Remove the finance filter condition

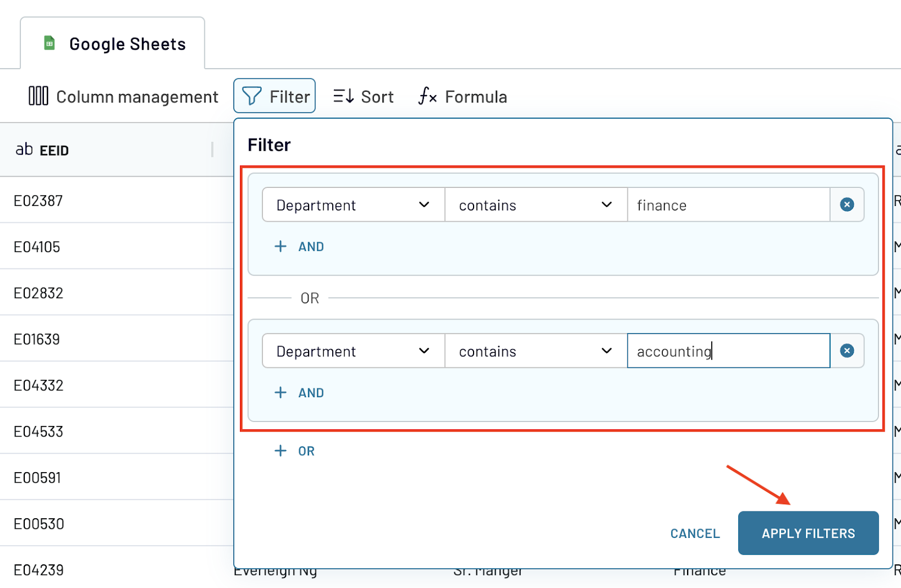pyautogui.click(x=846, y=204)
